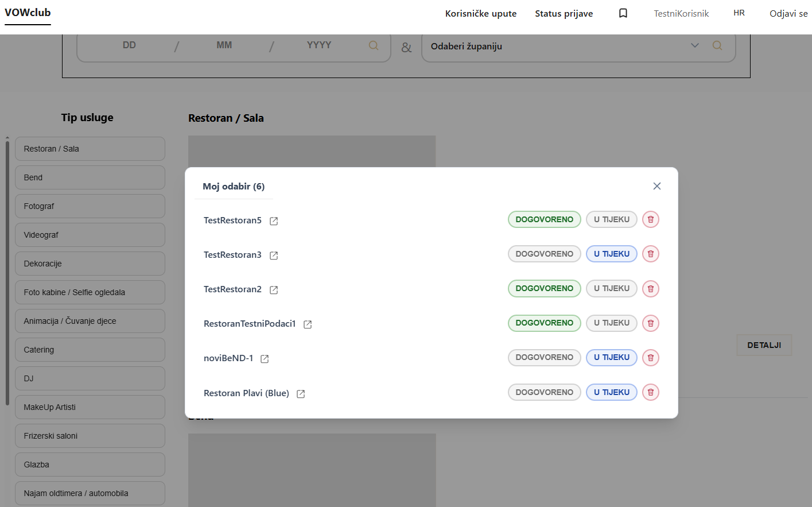Toggle DOGOVORENO status for TestRestoran3
The image size is (812, 507).
pos(544,254)
